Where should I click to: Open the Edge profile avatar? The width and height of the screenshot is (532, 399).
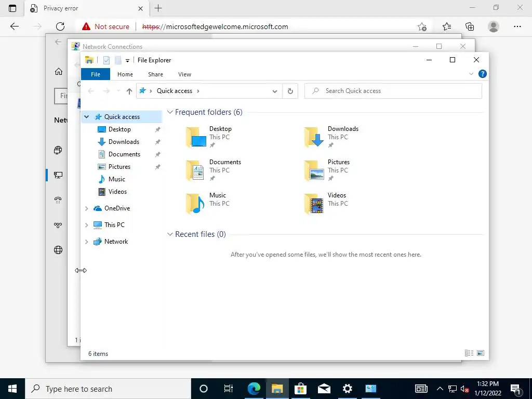pyautogui.click(x=494, y=26)
